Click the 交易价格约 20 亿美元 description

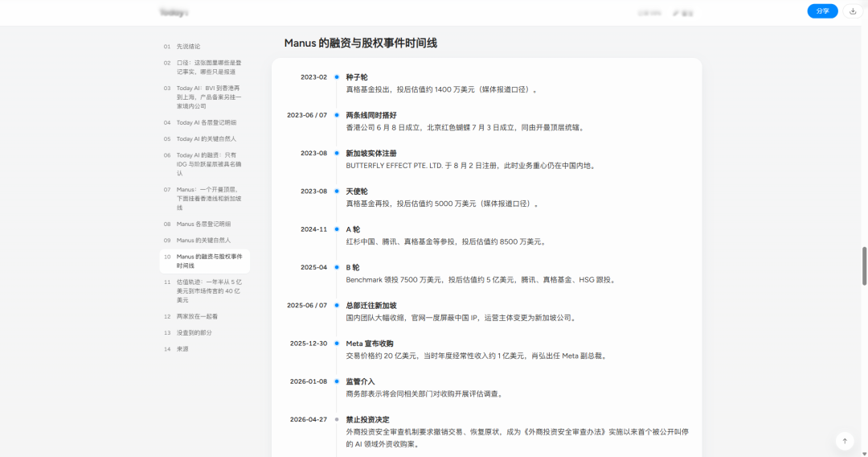point(477,356)
